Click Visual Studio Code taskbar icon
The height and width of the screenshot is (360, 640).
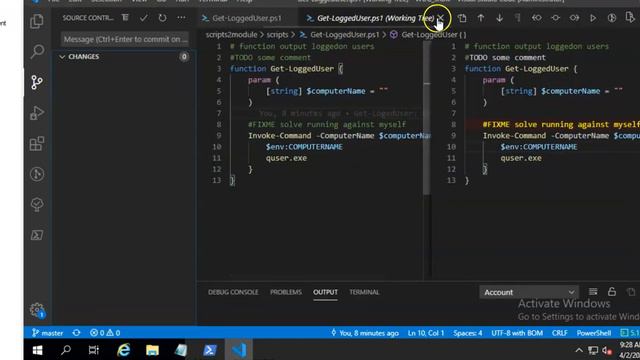[239, 350]
